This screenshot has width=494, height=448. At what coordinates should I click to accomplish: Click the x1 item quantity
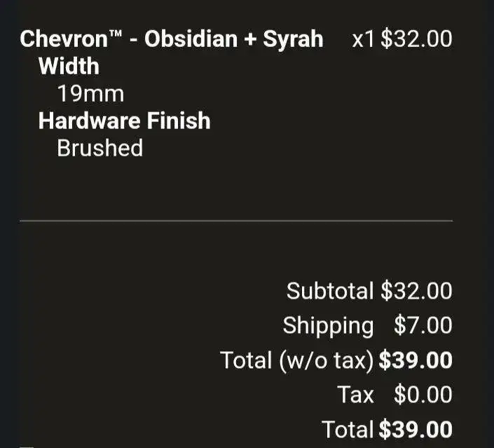point(364,39)
